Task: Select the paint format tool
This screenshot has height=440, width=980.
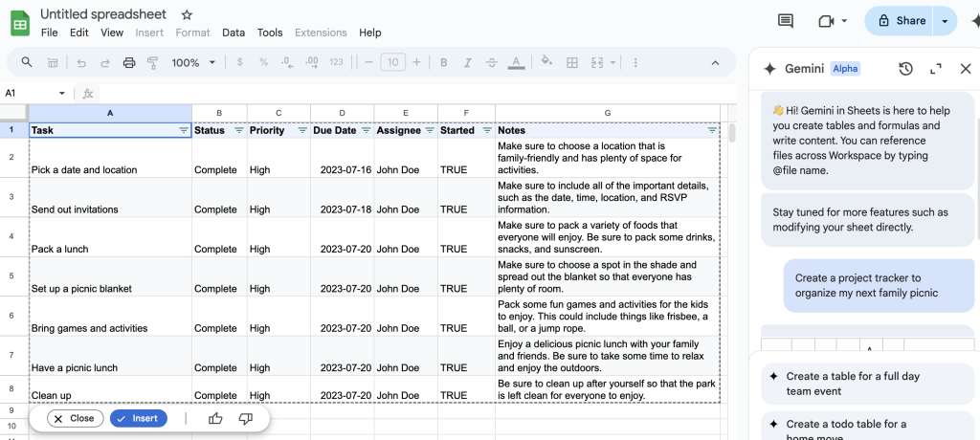Action: 153,63
